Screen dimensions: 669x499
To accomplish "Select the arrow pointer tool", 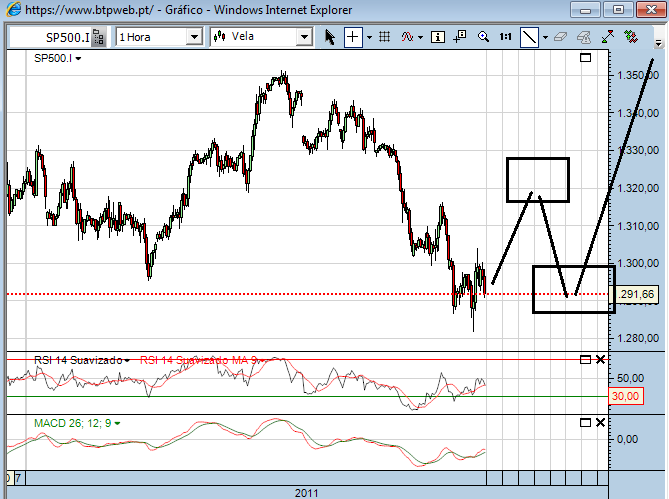I will pyautogui.click(x=329, y=37).
